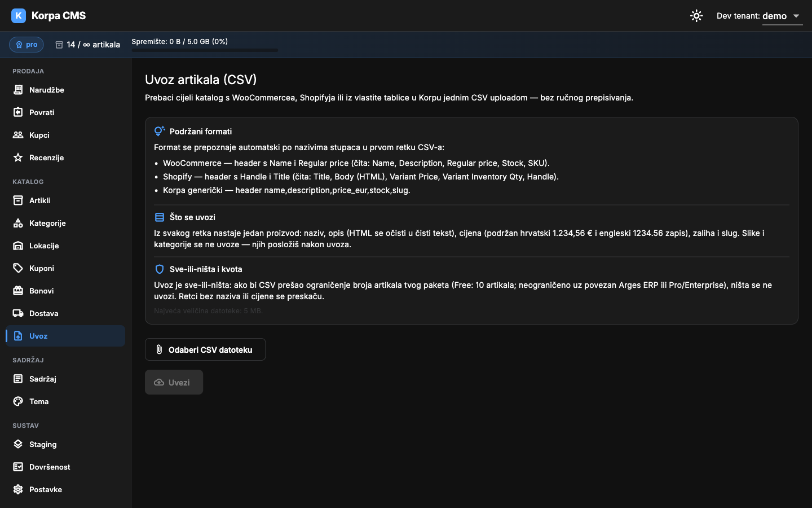Click the Shopify format bullet line

[x=361, y=177]
